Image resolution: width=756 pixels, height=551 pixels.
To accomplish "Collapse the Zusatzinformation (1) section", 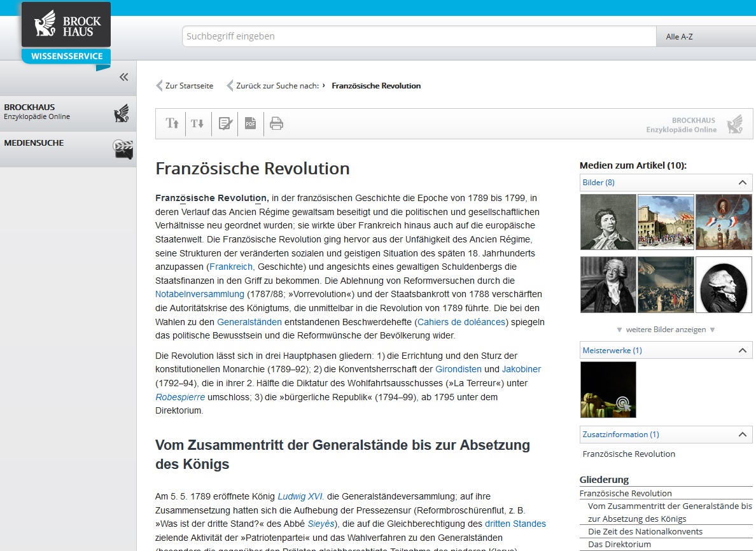I will point(741,435).
